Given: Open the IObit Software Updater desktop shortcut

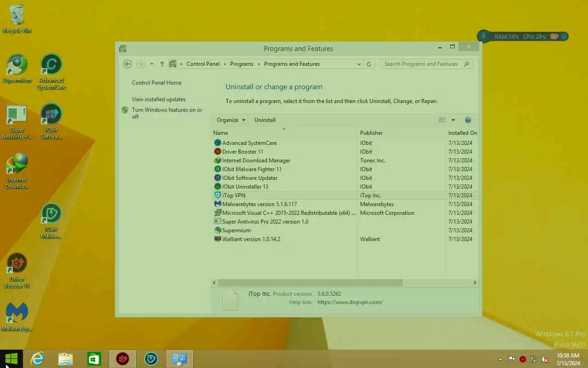Looking at the screenshot, I should (x=51, y=122).
